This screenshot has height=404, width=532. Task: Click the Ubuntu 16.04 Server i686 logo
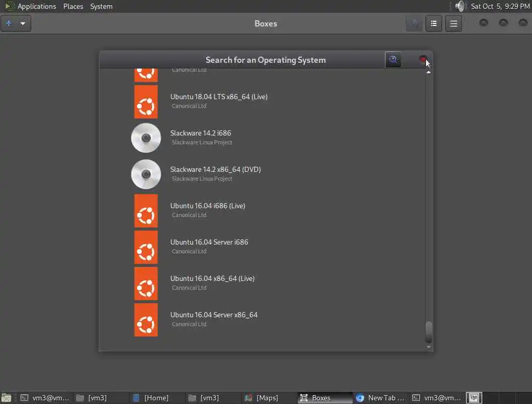coord(146,247)
